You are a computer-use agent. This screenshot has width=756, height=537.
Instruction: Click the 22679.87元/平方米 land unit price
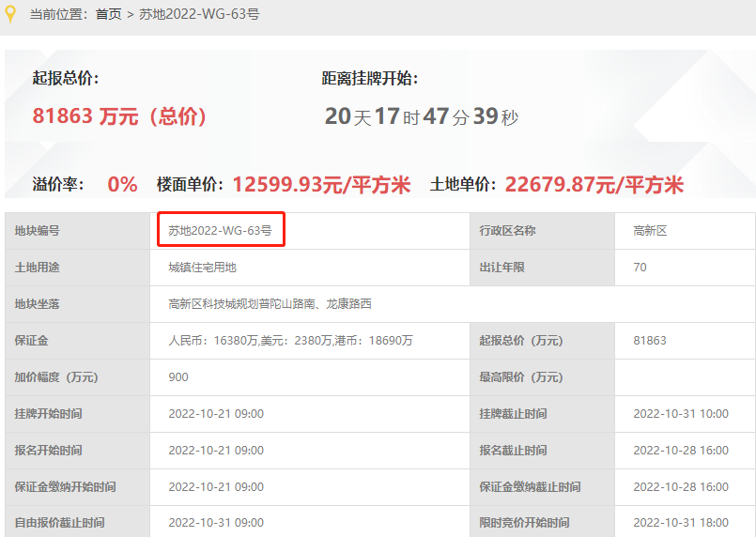pyautogui.click(x=594, y=184)
